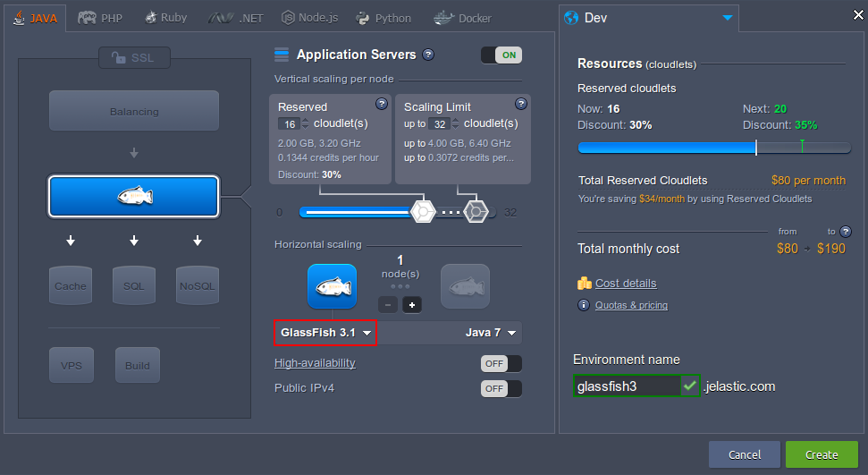Click the Reserved cloudlets slider handle
This screenshot has height=475, width=868.
tap(424, 212)
